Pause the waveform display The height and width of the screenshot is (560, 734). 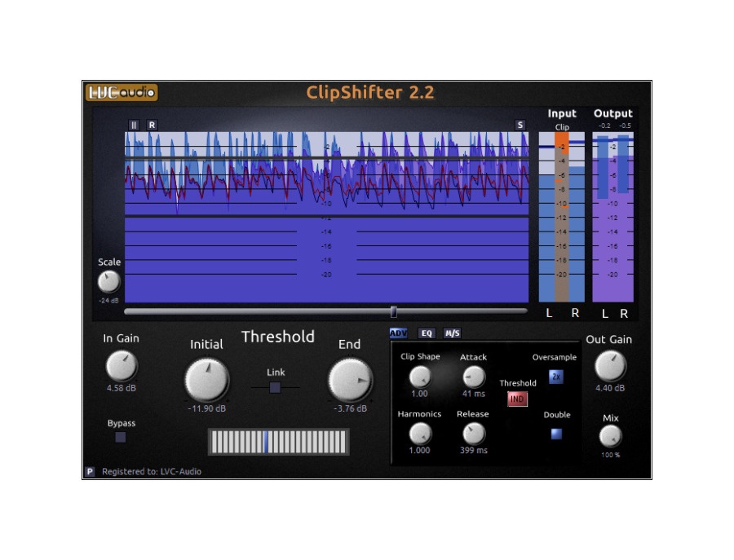tap(134, 125)
